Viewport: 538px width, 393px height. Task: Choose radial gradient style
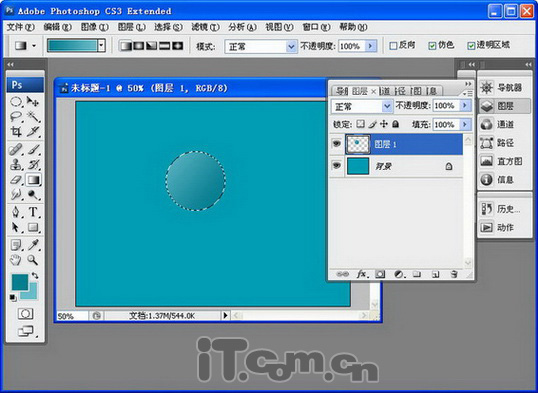click(x=139, y=46)
